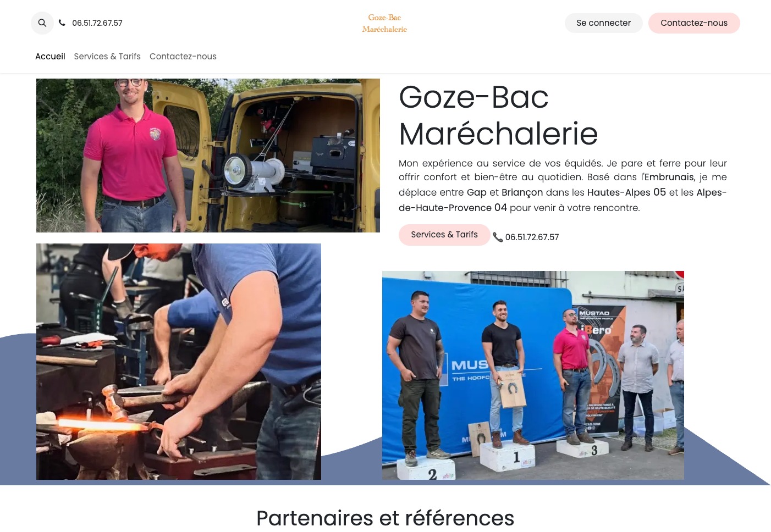Click the Partenaires et références heading
The width and height of the screenshot is (771, 532).
(385, 518)
